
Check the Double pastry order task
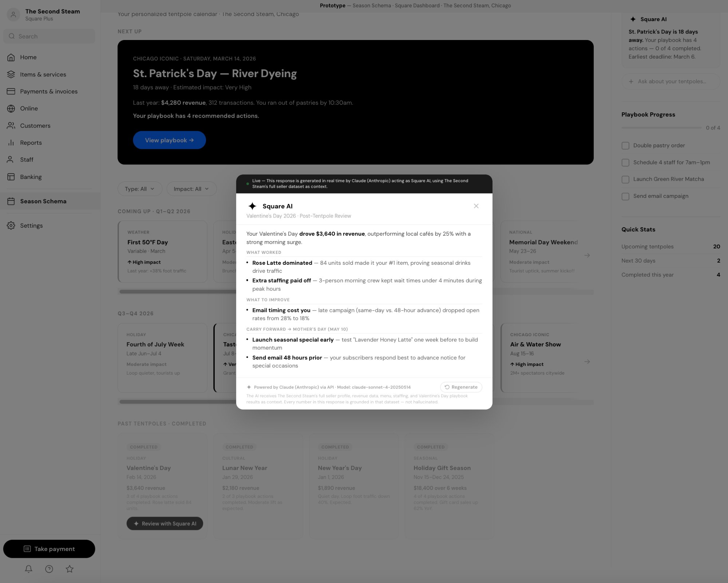click(x=626, y=145)
